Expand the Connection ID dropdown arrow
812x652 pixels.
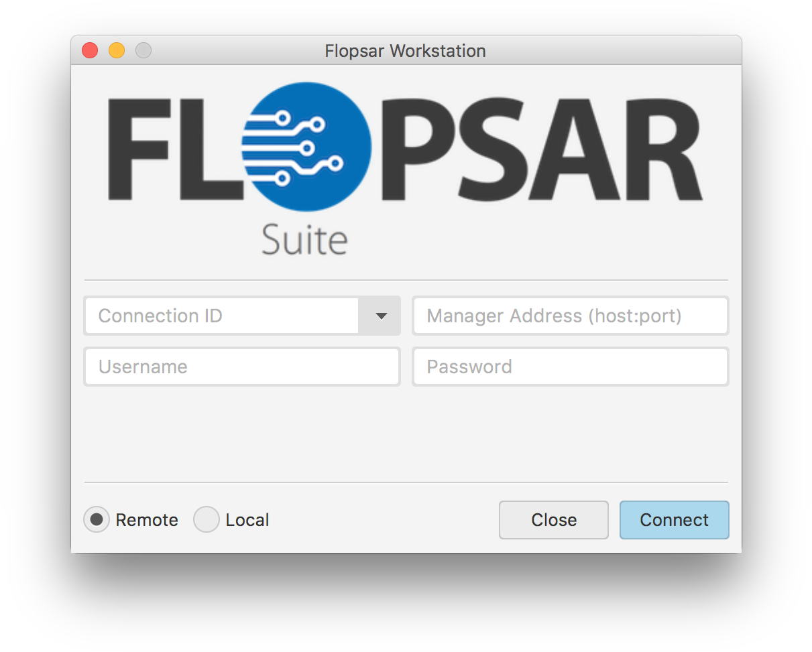click(x=381, y=316)
